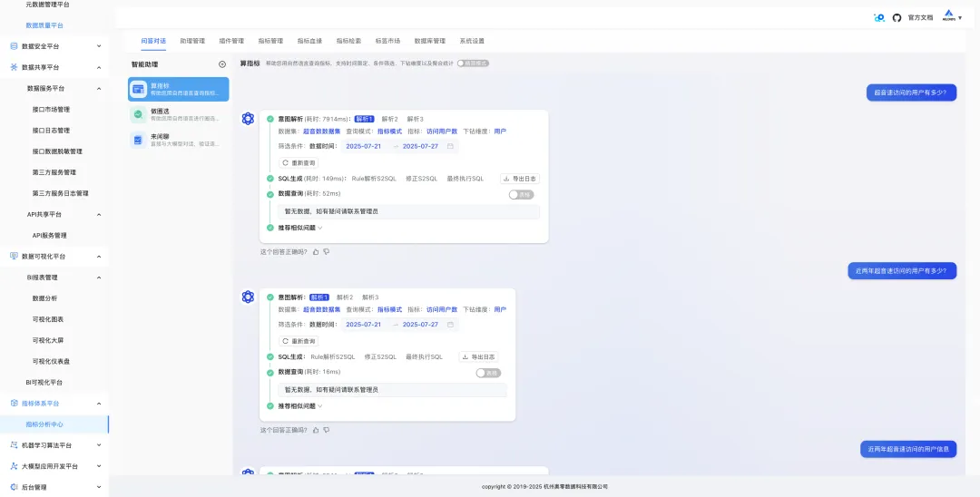Image resolution: width=980 pixels, height=497 pixels.
Task: Click the 后台管理 sidebar icon
Action: coord(14,487)
